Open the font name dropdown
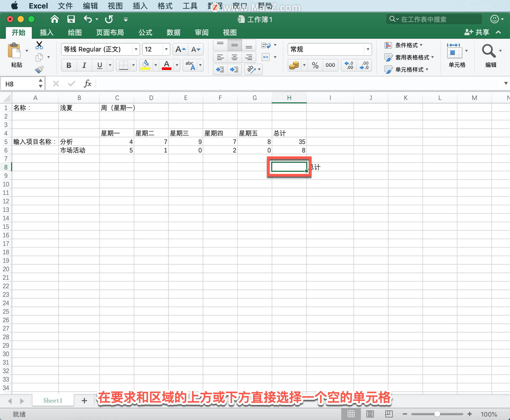 point(136,49)
